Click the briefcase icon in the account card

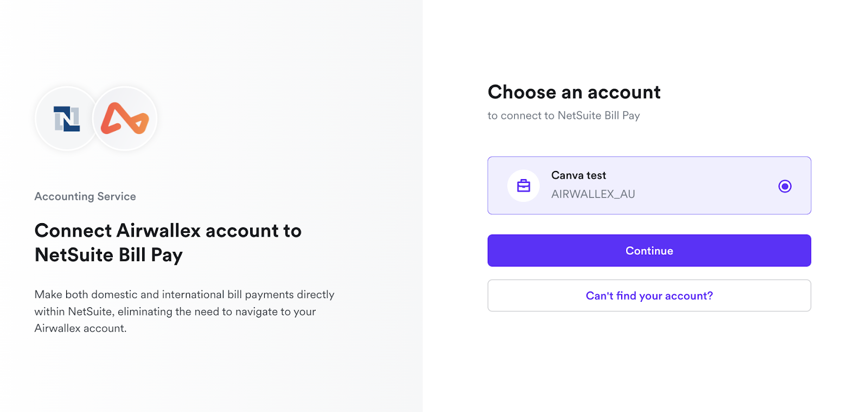[x=524, y=186]
